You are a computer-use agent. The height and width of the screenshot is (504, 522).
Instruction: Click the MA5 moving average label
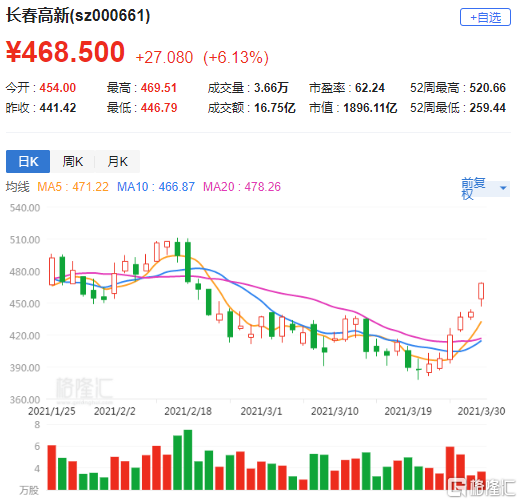(x=73, y=187)
